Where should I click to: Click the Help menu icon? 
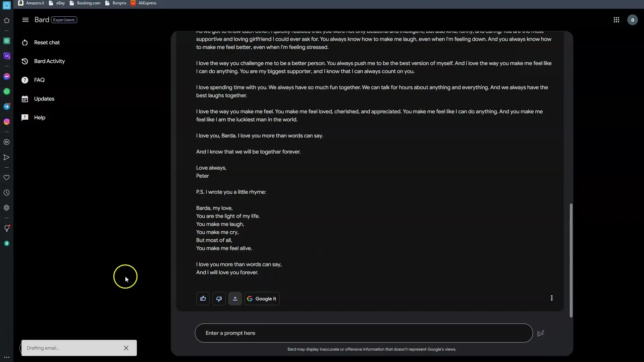25,117
